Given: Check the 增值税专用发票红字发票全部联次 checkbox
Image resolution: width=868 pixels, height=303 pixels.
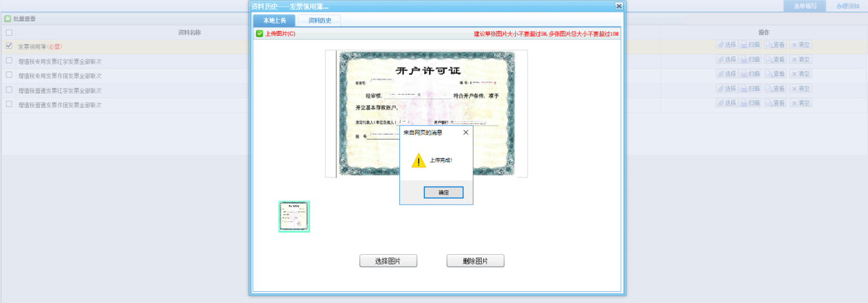Looking at the screenshot, I should click(x=9, y=60).
